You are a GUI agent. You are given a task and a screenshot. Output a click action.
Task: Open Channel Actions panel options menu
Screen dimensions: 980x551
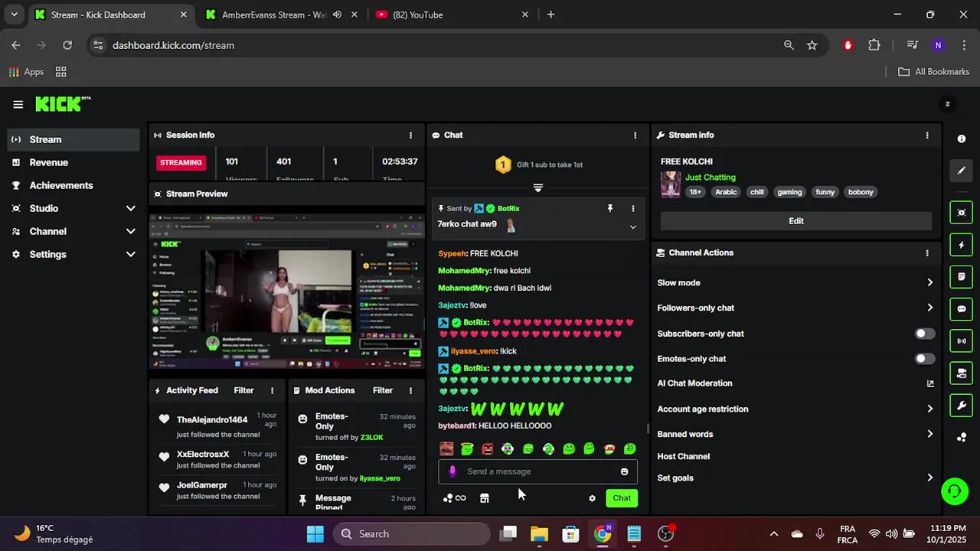927,253
